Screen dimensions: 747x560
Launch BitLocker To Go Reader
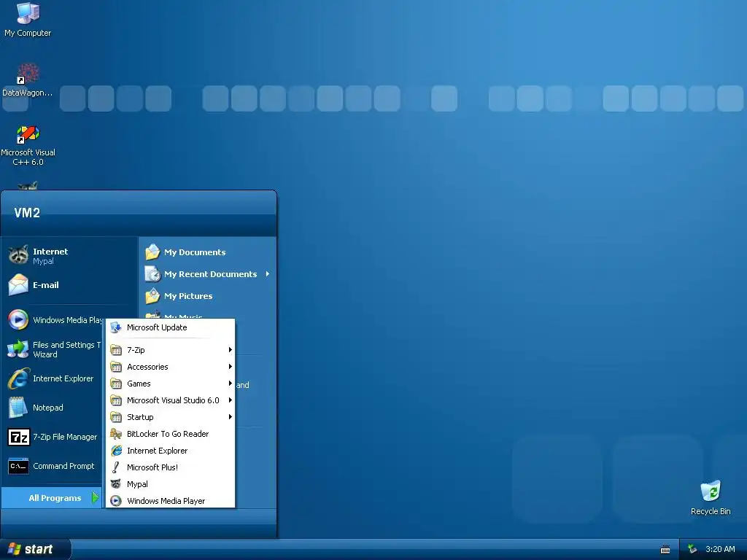pos(170,434)
